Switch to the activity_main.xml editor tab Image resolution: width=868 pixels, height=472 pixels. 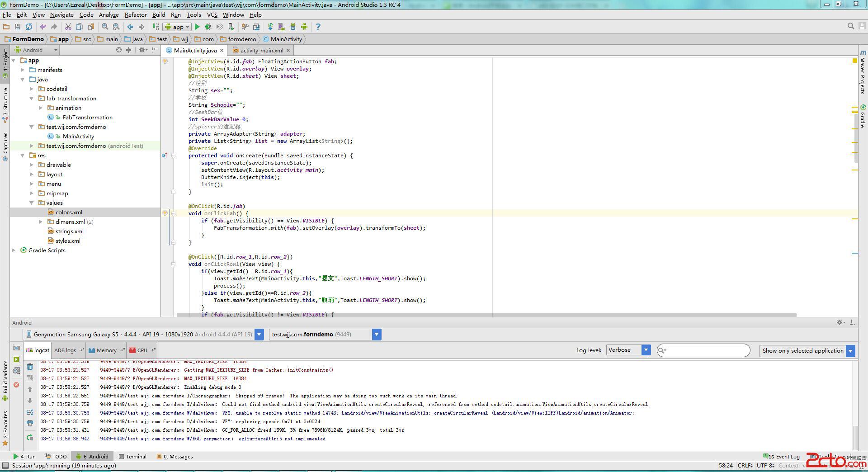[261, 51]
